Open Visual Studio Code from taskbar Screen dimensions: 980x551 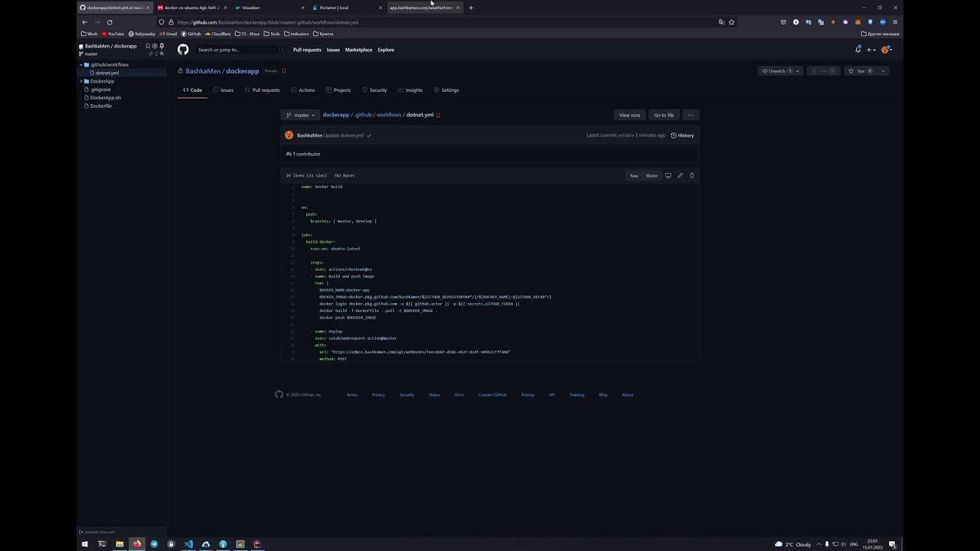188,544
